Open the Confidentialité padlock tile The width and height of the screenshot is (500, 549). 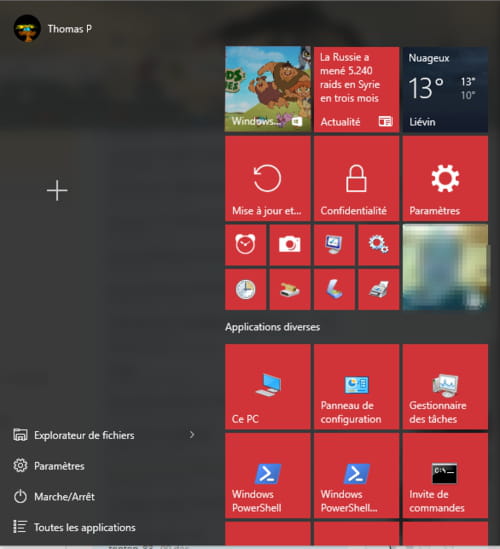[356, 179]
